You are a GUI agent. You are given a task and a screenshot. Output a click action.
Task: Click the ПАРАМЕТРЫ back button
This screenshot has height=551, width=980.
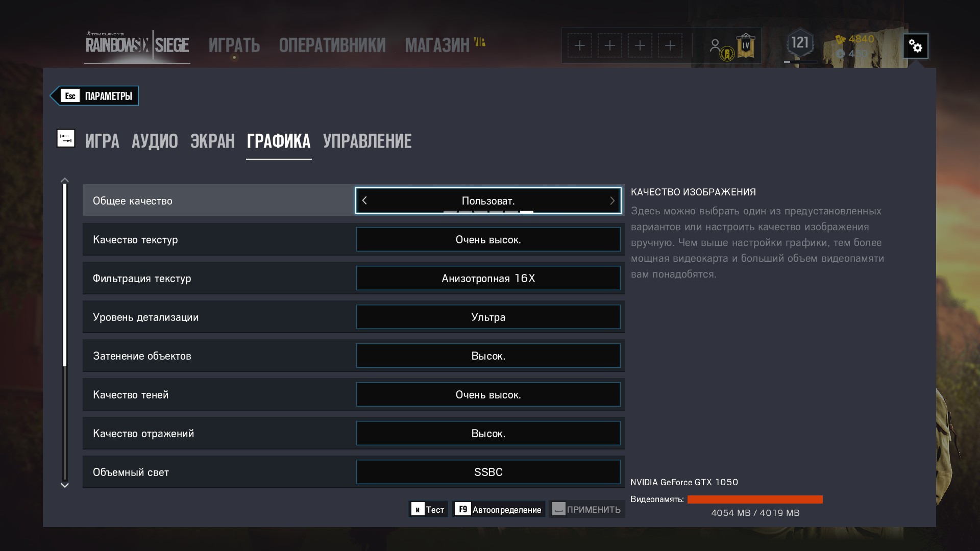[95, 96]
